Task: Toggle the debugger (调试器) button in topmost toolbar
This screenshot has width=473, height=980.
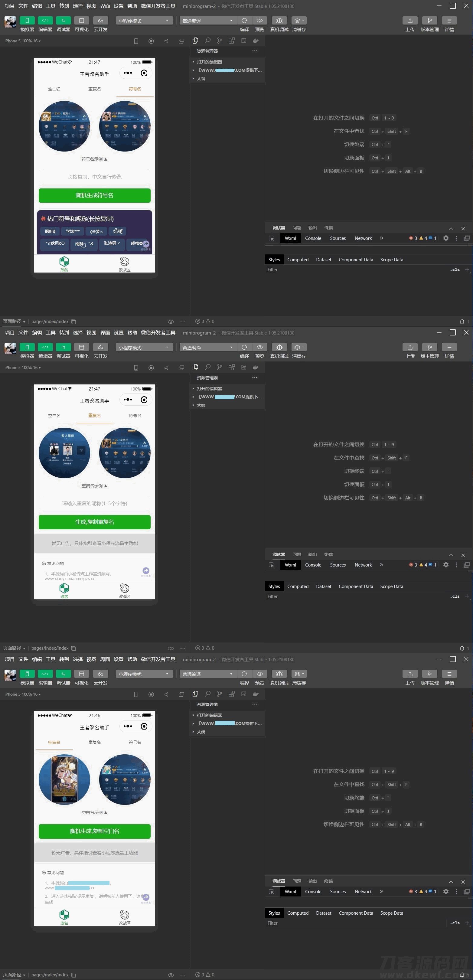Action: [63, 21]
